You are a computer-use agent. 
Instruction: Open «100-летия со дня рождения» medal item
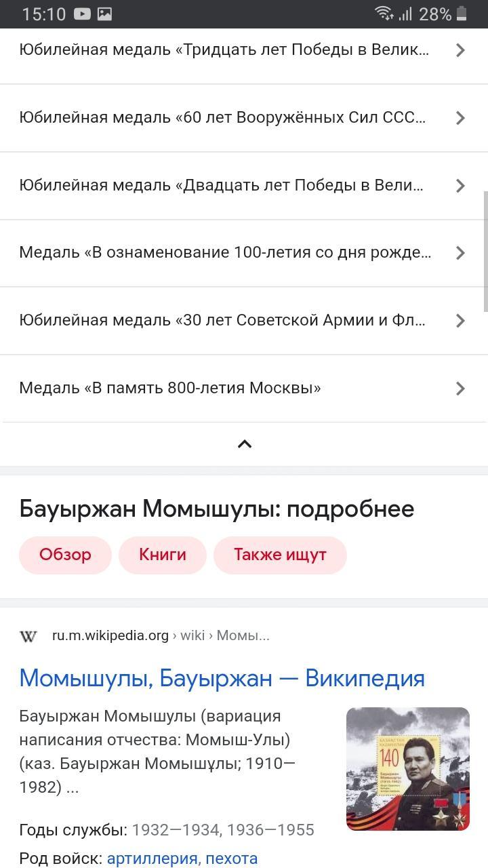click(x=224, y=253)
